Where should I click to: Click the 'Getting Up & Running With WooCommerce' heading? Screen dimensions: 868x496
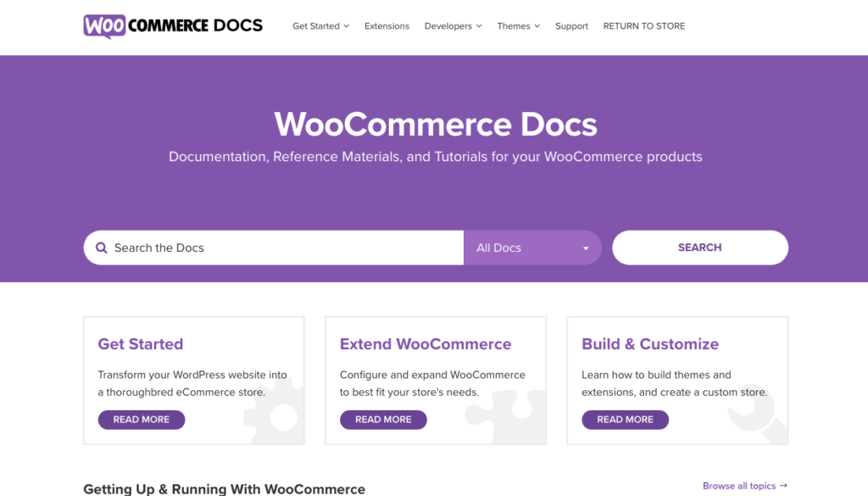pyautogui.click(x=224, y=489)
